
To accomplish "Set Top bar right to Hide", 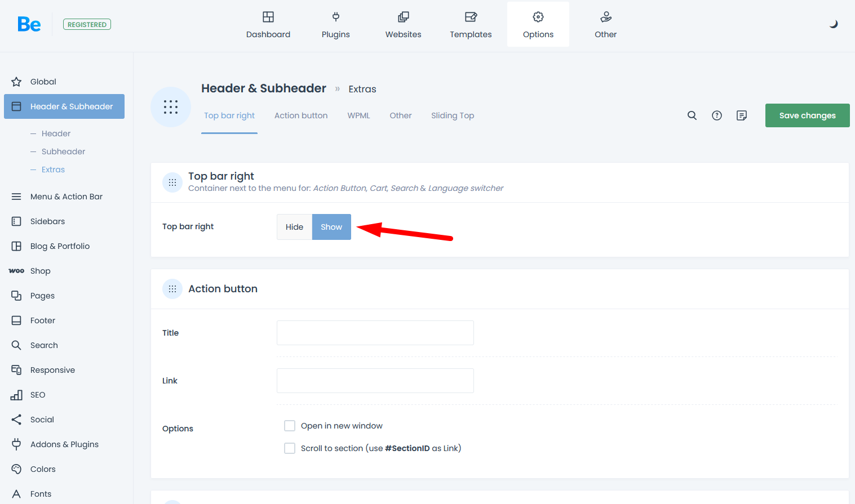I will click(294, 227).
